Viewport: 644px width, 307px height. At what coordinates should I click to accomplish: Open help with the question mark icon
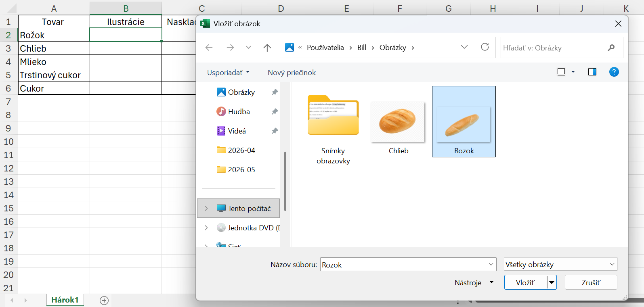(x=614, y=72)
